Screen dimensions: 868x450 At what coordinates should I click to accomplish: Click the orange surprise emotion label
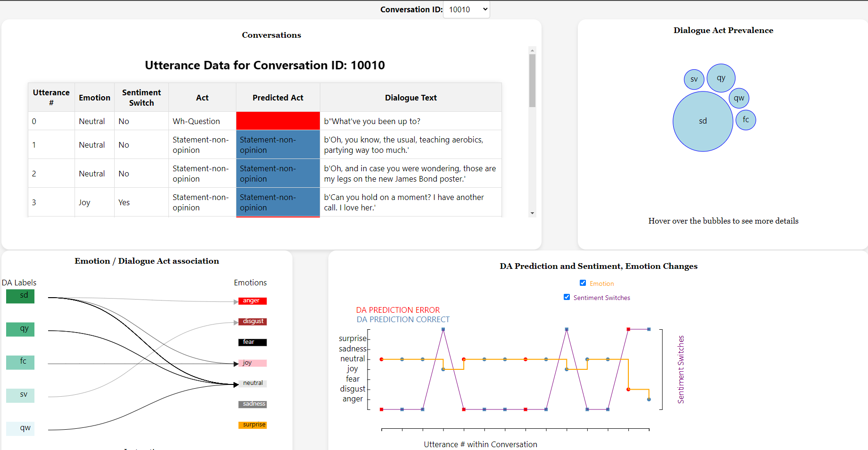[x=252, y=425]
